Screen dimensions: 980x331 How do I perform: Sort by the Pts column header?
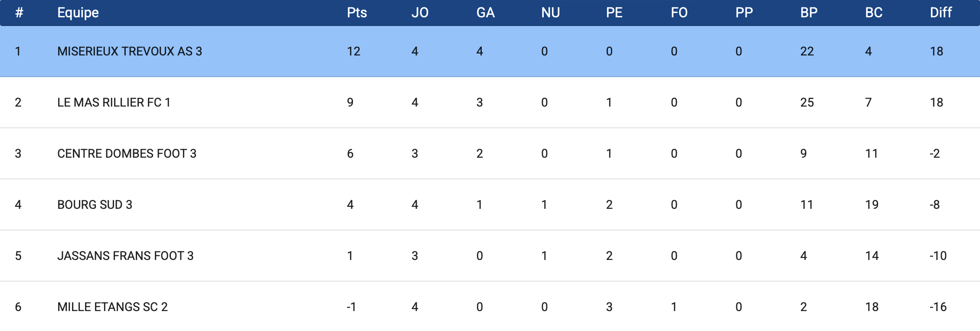click(357, 13)
